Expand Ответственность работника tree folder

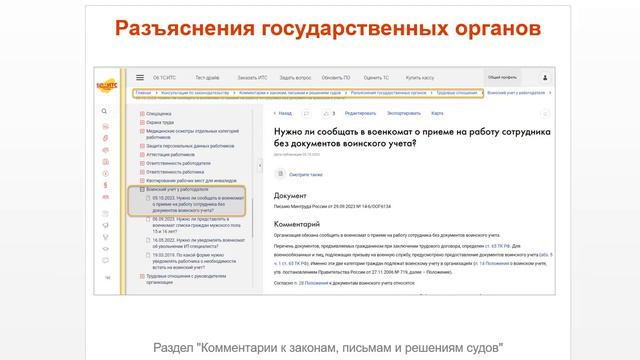coord(142,172)
